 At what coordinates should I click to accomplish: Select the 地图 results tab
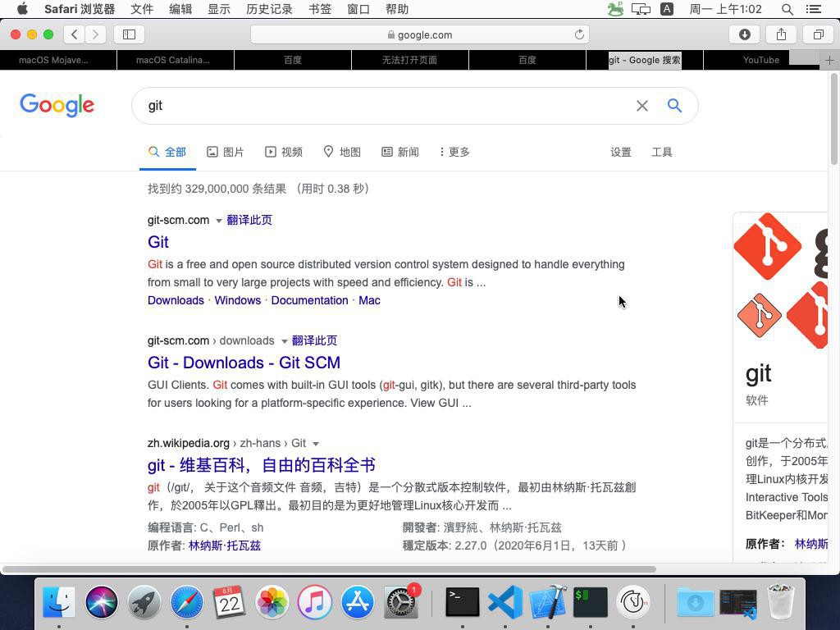pos(342,152)
